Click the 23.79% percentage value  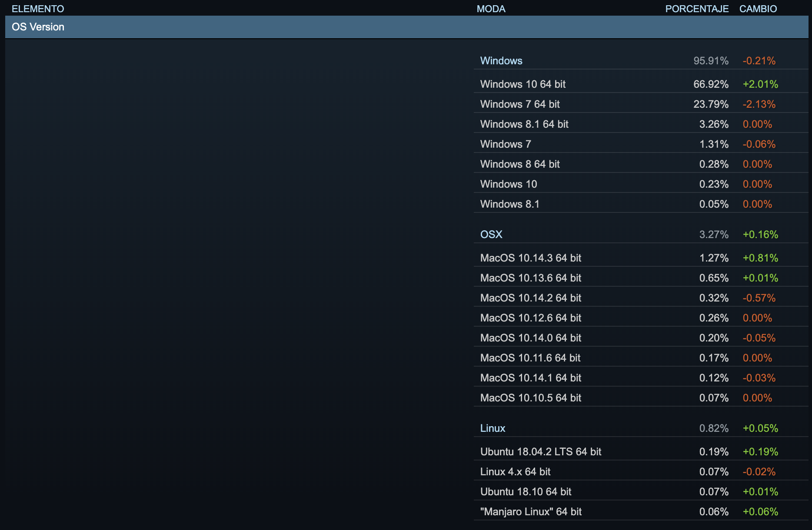pyautogui.click(x=711, y=104)
